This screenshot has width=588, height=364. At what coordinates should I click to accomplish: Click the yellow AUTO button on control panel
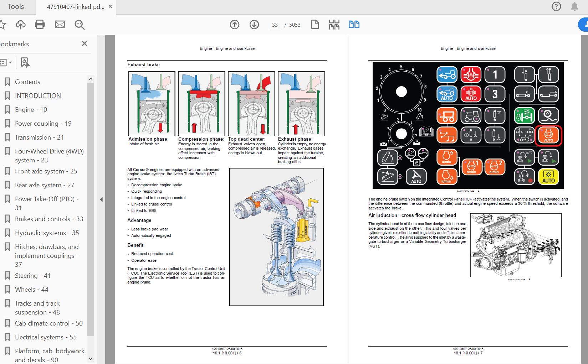pyautogui.click(x=548, y=177)
